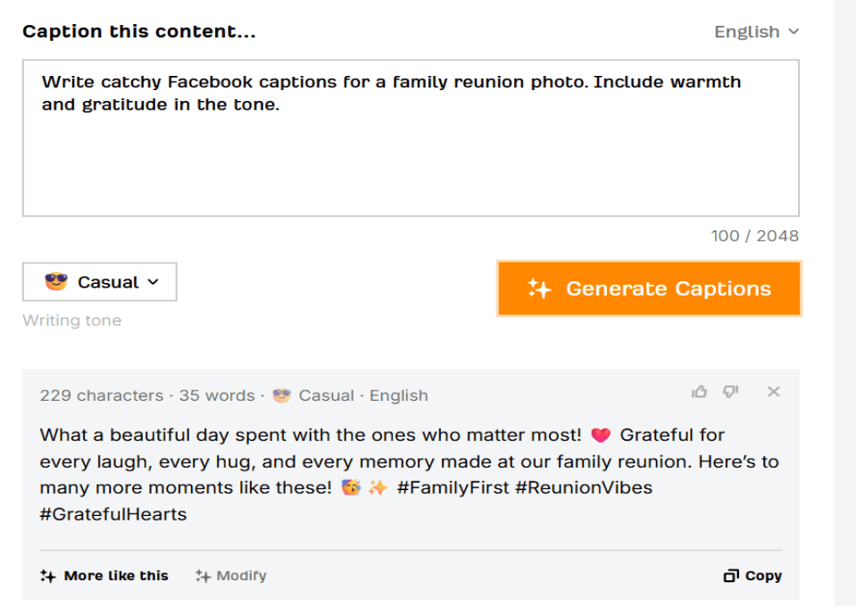Click the sunglasses emoji in the tone selector
856x616 pixels.
tap(56, 282)
